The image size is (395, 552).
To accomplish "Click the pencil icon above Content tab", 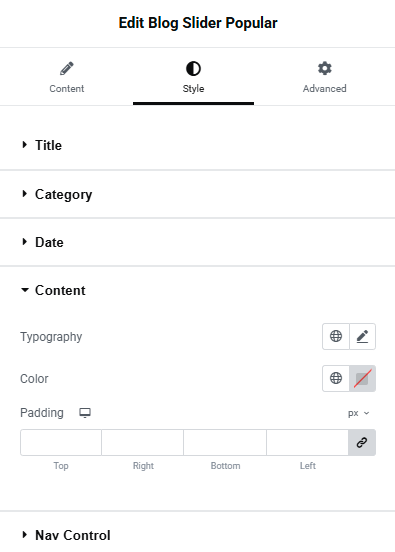I will coord(67,69).
